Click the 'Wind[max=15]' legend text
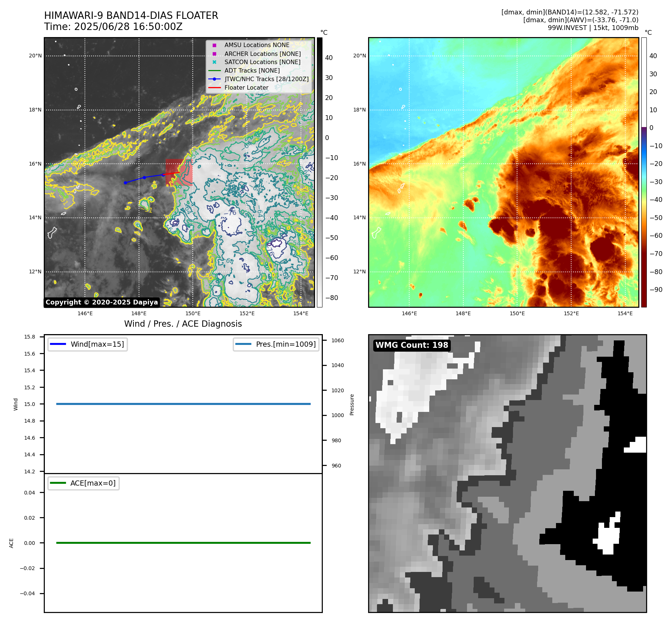Viewport: 672px width, 626px height. 97,344
